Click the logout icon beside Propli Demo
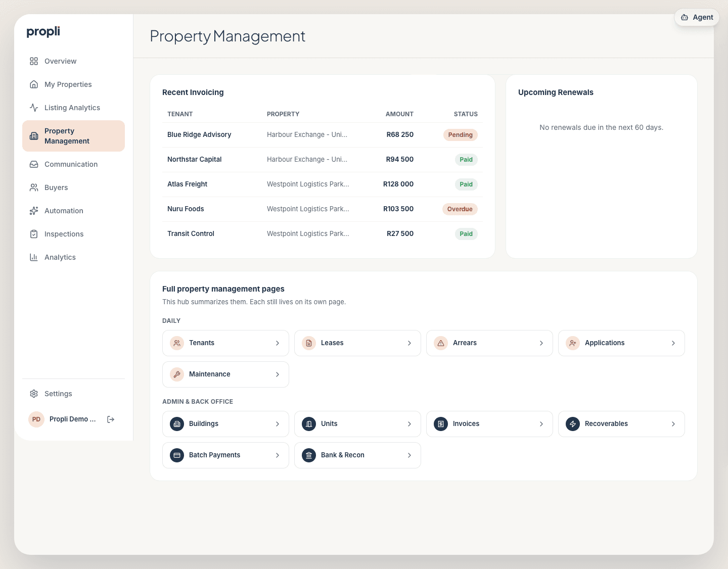 (x=111, y=419)
